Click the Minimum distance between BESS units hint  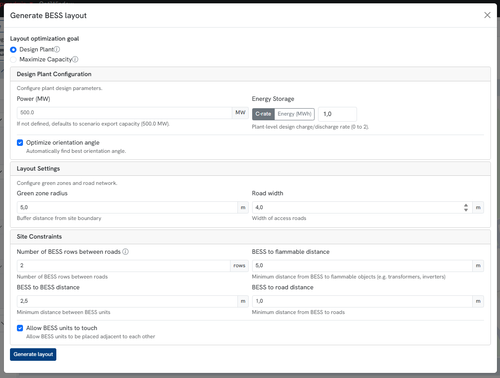pos(63,312)
